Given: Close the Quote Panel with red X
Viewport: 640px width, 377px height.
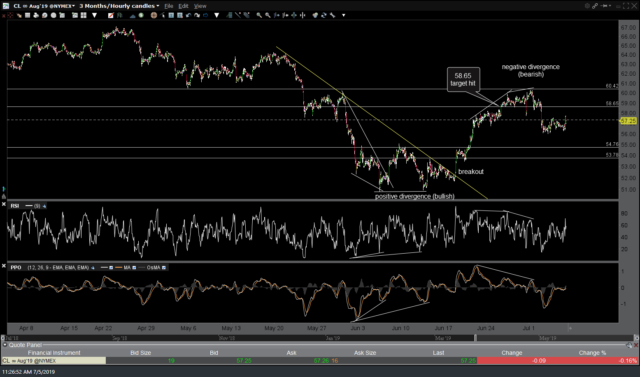Looking at the screenshot, I should 636,345.
